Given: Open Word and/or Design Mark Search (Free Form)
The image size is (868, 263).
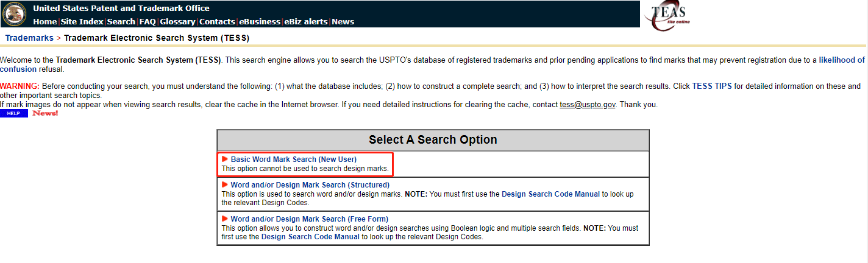Looking at the screenshot, I should coord(309,219).
